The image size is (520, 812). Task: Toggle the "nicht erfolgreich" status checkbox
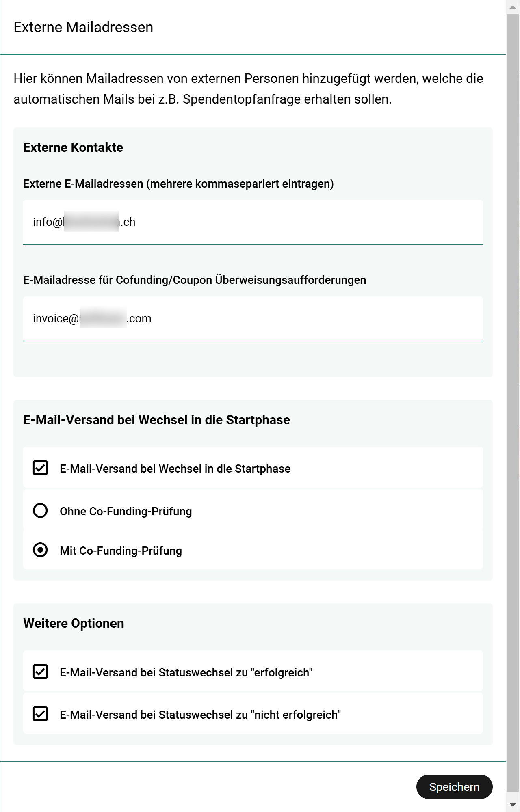point(40,714)
